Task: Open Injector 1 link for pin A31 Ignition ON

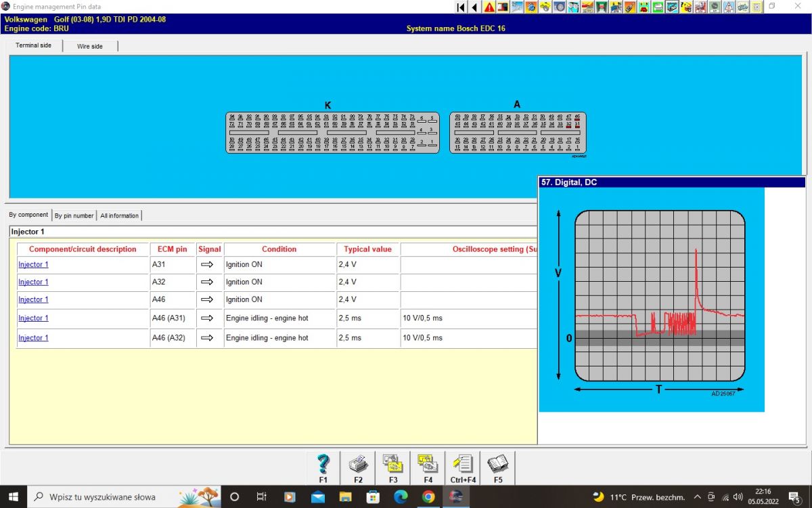Action: [33, 265]
